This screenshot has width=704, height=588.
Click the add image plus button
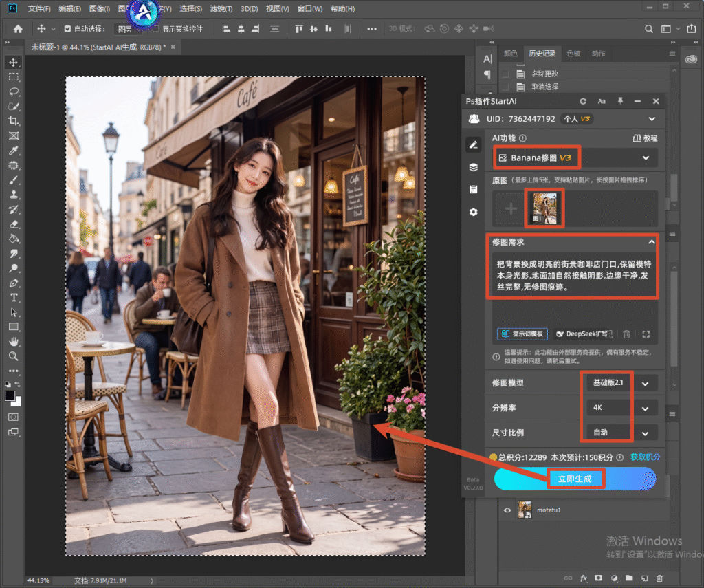(x=511, y=208)
